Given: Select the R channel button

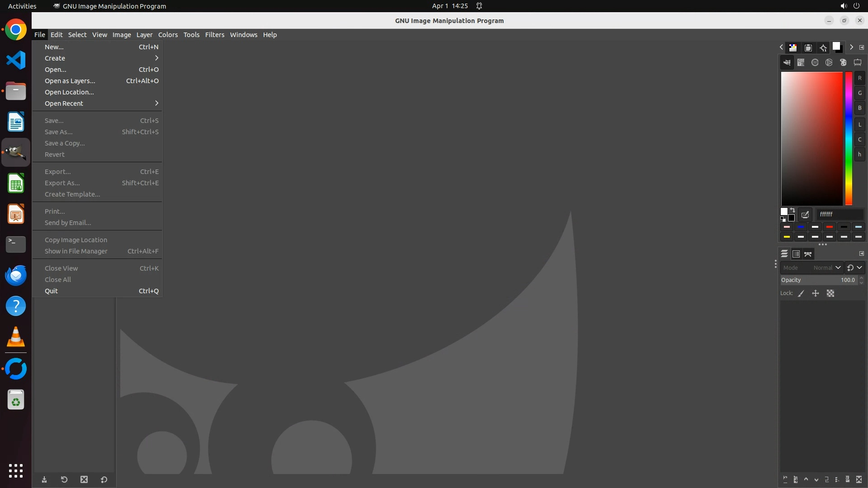Looking at the screenshot, I should (x=859, y=78).
